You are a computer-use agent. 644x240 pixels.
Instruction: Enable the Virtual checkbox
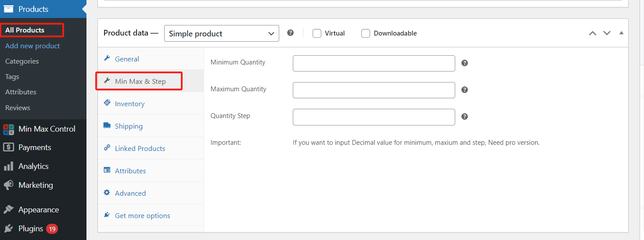click(x=317, y=33)
